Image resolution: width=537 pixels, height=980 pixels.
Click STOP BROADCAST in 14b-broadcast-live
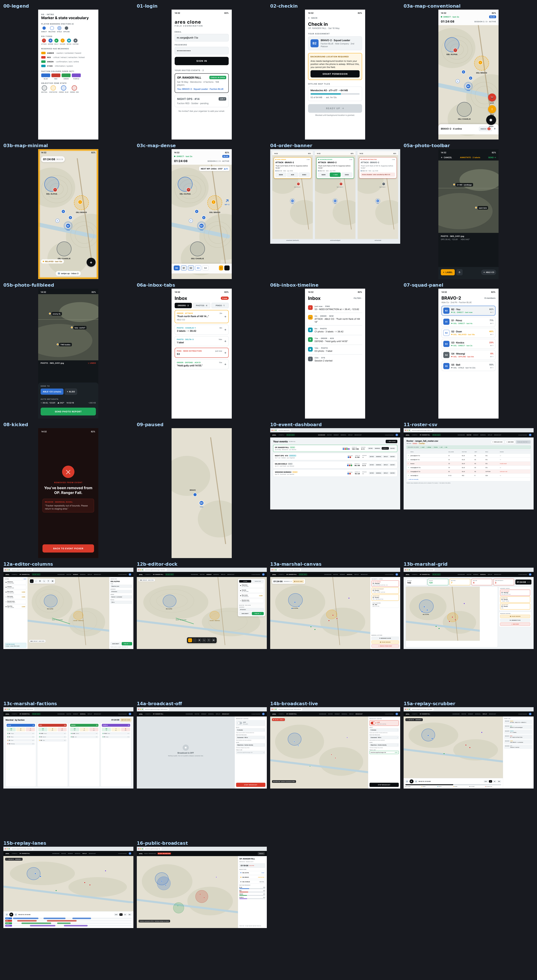coord(384,785)
